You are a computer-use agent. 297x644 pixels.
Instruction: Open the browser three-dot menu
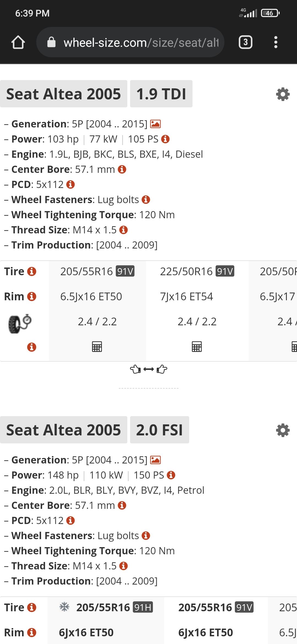(276, 42)
